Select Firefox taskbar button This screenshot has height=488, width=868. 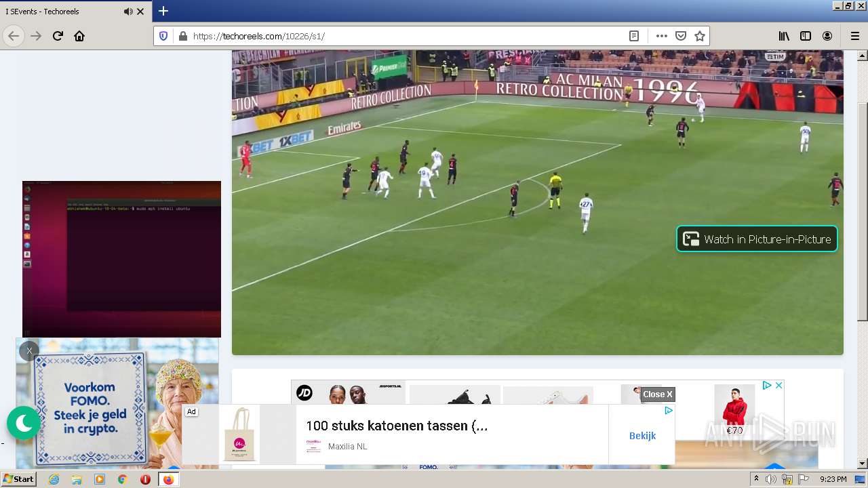[168, 479]
